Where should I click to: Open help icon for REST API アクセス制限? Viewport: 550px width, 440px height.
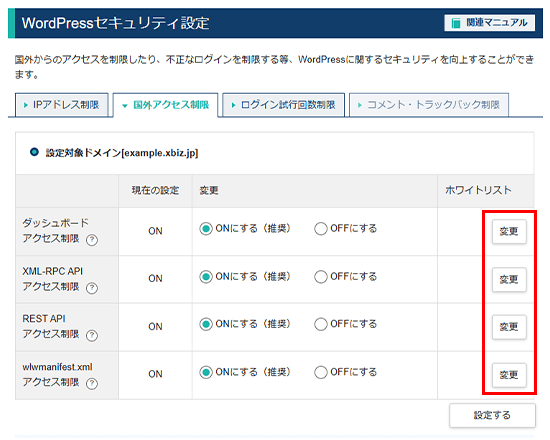(92, 335)
